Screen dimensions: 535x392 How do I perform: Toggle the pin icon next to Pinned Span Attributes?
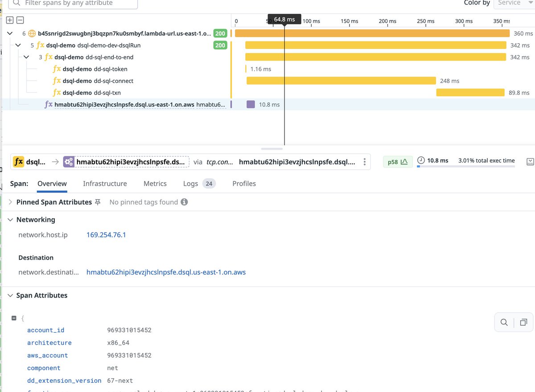[97, 202]
